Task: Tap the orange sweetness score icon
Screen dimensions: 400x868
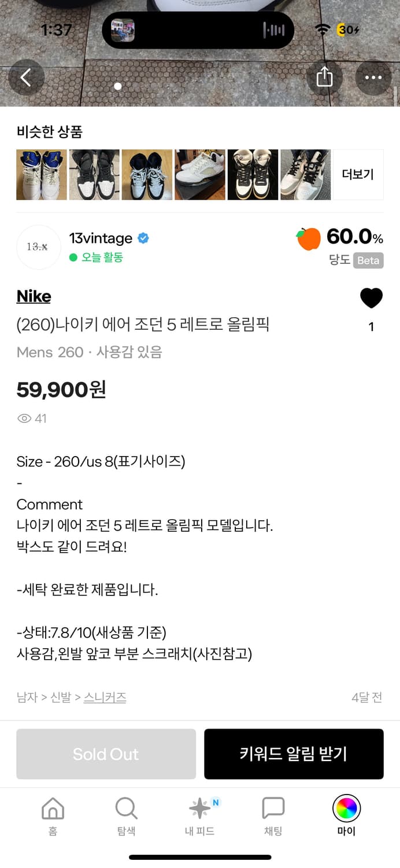Action: 309,238
